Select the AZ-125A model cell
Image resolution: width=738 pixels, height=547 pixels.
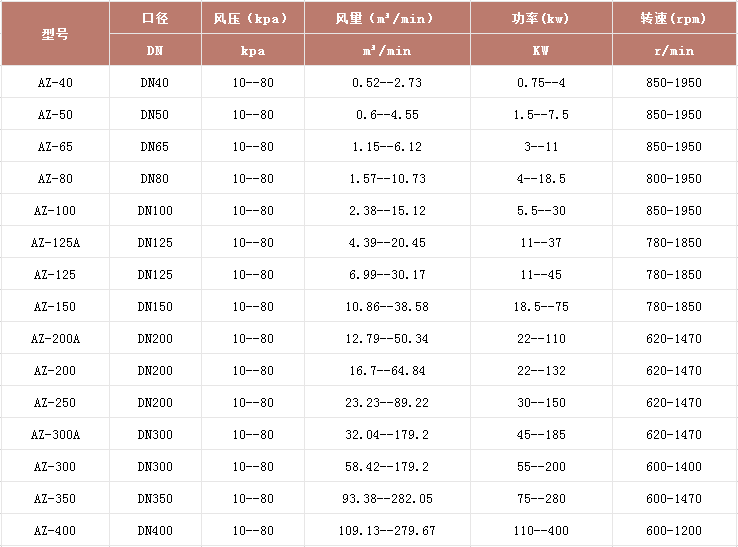(x=55, y=243)
